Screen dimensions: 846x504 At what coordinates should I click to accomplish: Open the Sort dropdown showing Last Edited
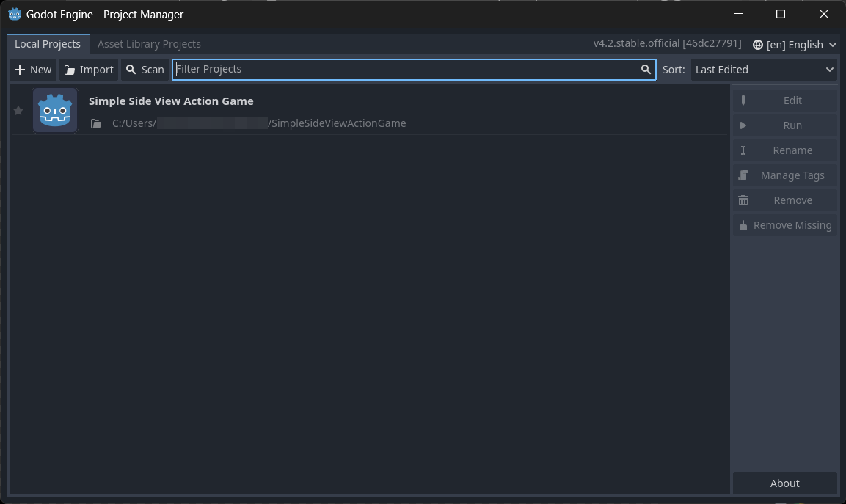coord(764,70)
